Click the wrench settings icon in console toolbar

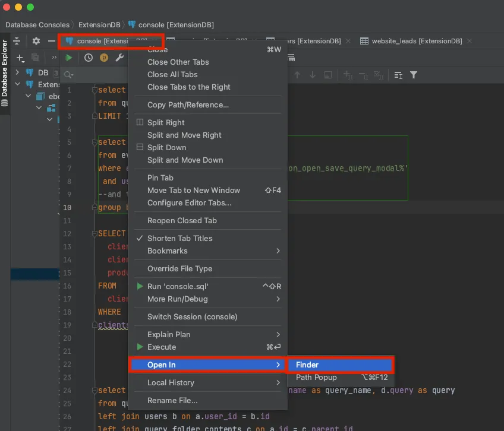tap(119, 58)
